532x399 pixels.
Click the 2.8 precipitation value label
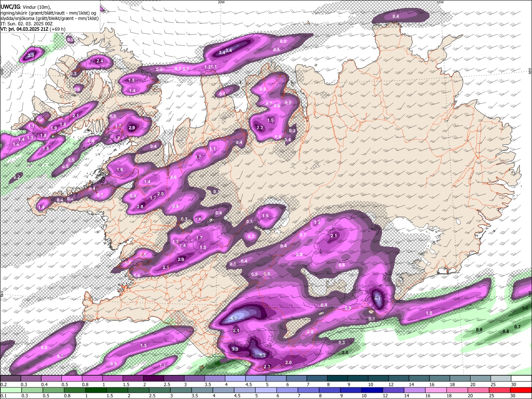pyautogui.click(x=140, y=207)
